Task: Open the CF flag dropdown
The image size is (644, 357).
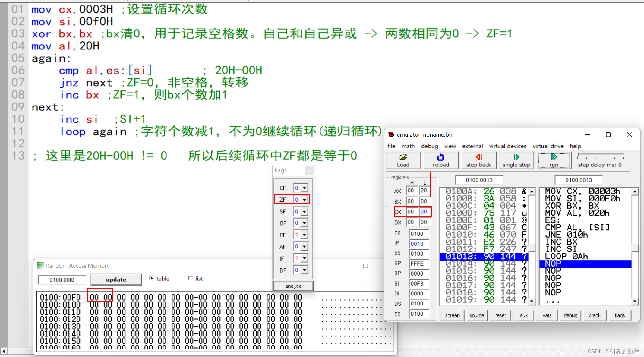Action: coord(305,188)
